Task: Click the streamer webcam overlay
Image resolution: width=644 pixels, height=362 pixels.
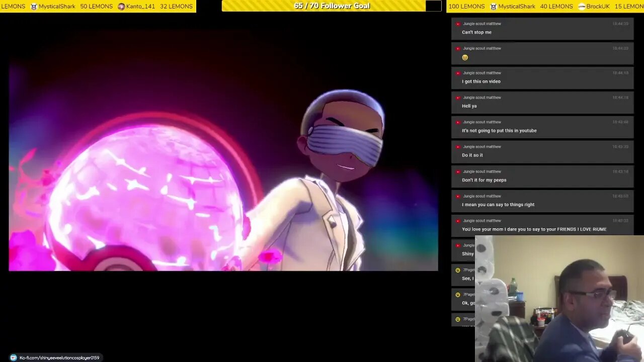Action: 559,299
